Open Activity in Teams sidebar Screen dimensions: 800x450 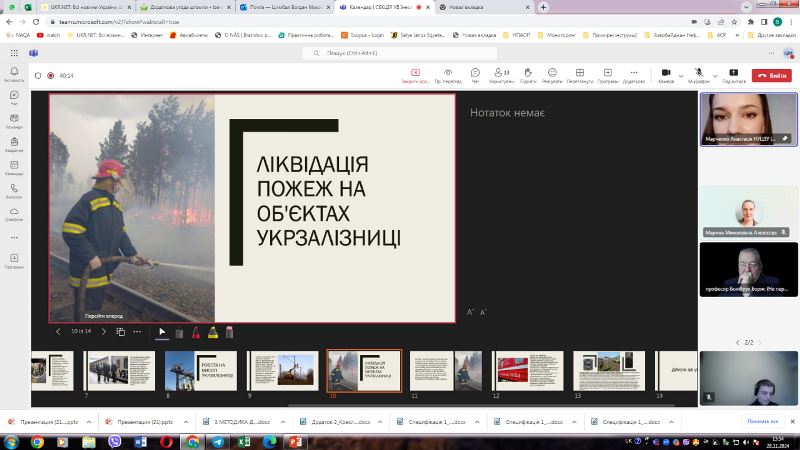click(x=14, y=74)
